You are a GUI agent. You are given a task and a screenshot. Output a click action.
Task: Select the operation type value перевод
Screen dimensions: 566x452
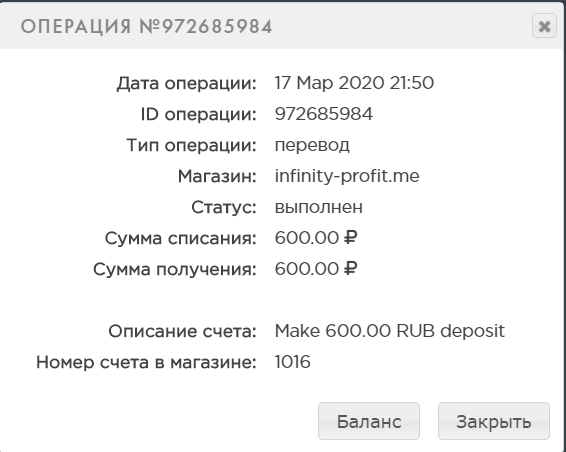coord(312,146)
